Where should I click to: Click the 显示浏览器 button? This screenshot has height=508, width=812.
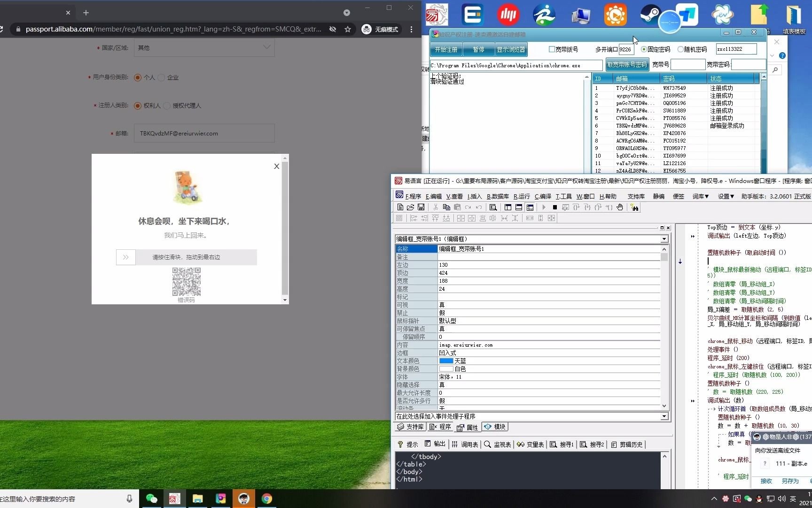click(511, 49)
